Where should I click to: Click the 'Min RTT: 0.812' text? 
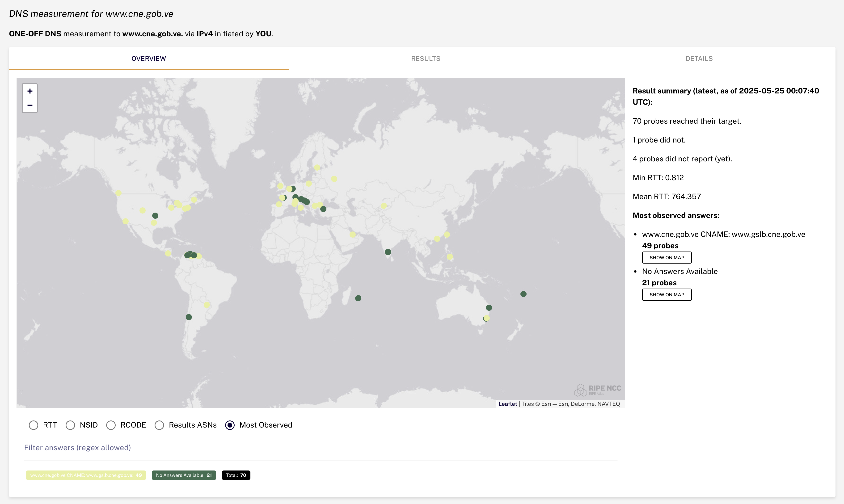pyautogui.click(x=658, y=178)
